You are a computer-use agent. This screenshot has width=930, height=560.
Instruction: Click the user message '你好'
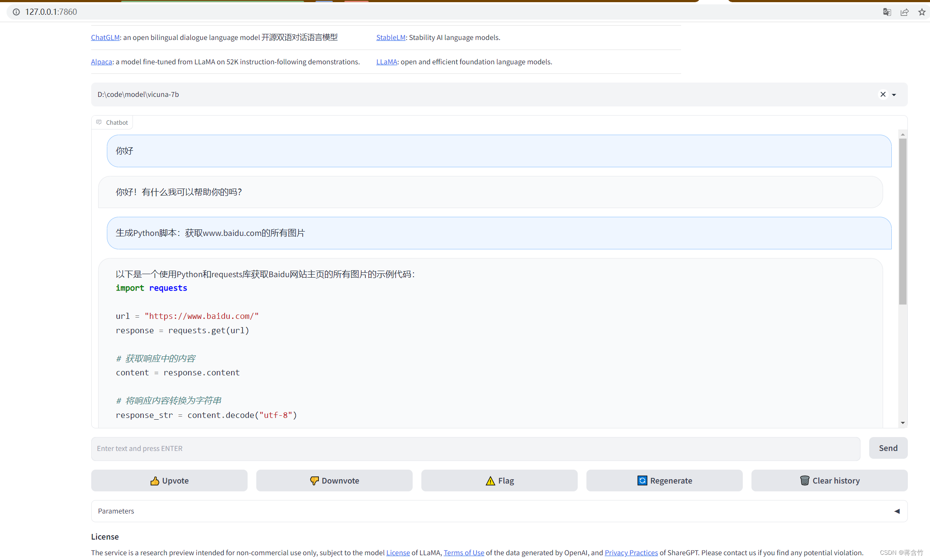[499, 151]
